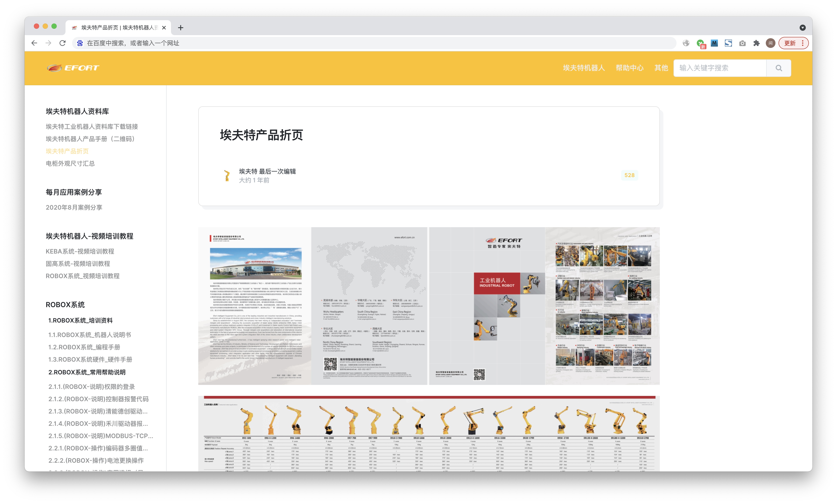Click the browser back arrow
Viewport: 837px width, 504px height.
tap(34, 43)
